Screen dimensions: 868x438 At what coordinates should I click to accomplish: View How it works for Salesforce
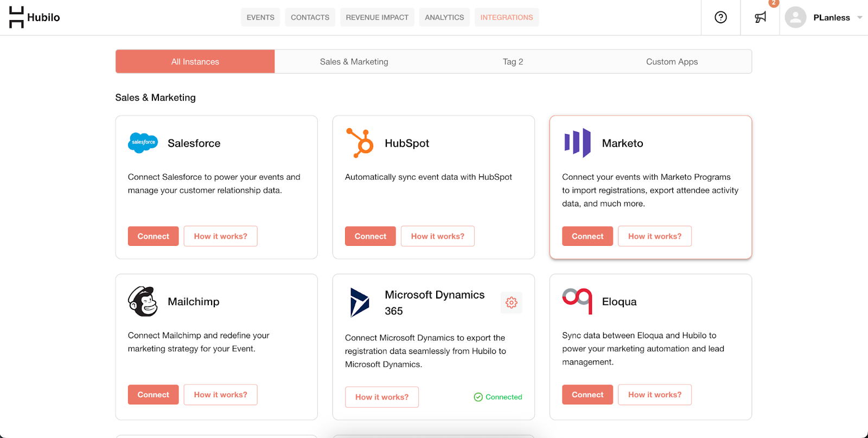pyautogui.click(x=221, y=236)
